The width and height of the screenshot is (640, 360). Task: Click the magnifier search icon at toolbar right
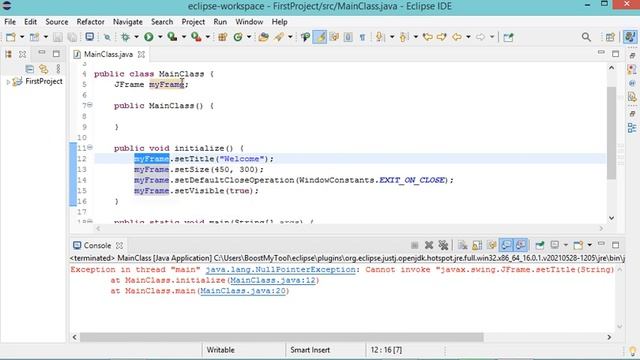(x=586, y=37)
